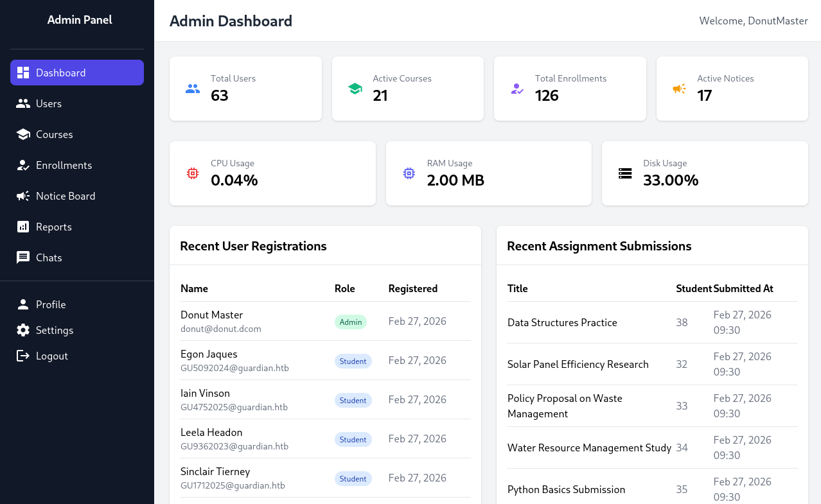Open the Profile menu item
Viewport: 821px width, 504px height.
point(51,304)
